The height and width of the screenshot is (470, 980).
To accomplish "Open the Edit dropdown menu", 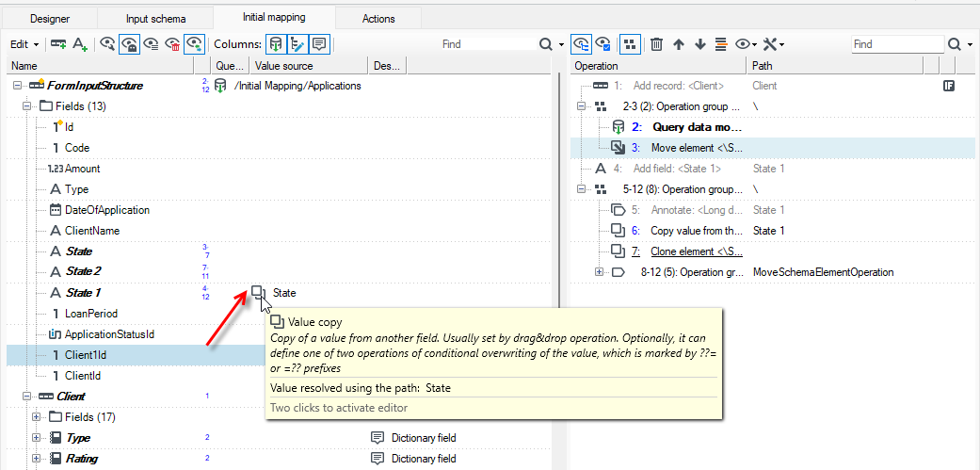I will tap(25, 44).
